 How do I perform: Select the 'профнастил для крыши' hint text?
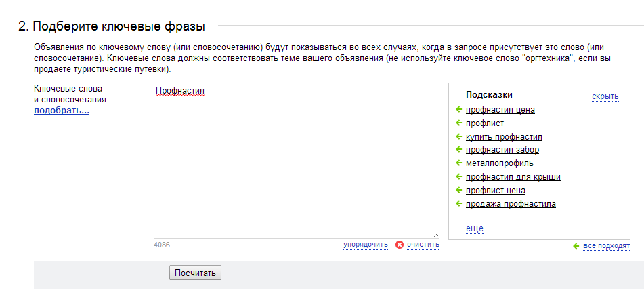513,177
